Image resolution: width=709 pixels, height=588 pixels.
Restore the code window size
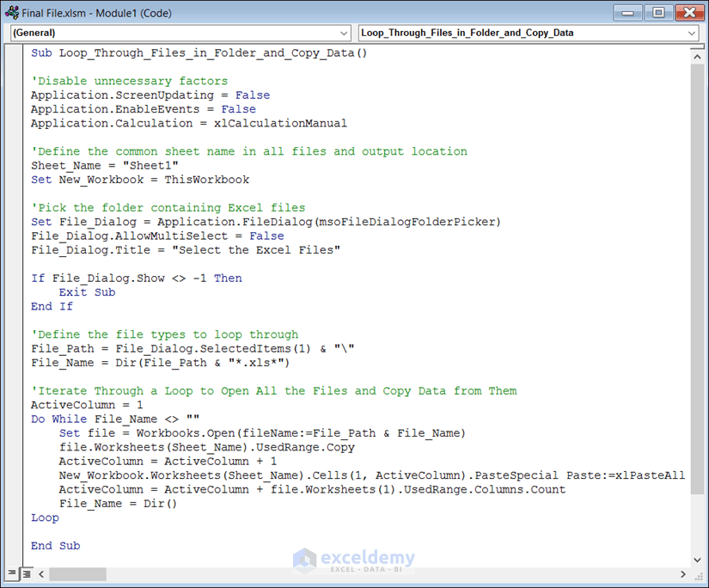(658, 13)
